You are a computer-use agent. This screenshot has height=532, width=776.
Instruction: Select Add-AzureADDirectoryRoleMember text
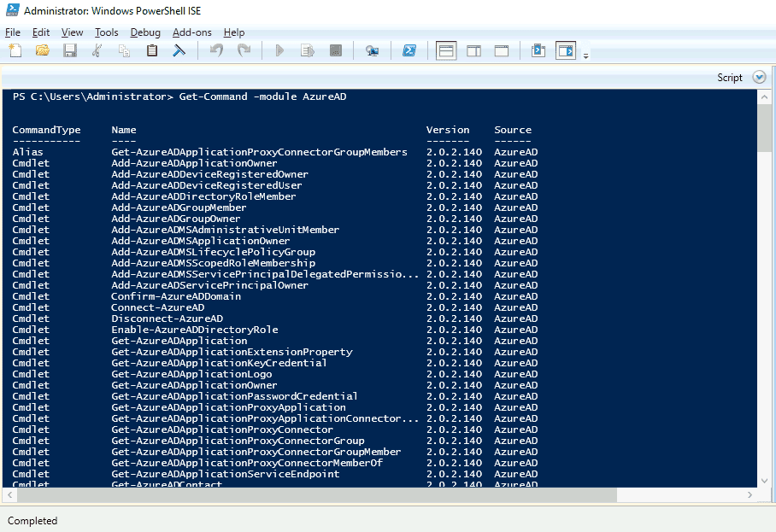pyautogui.click(x=203, y=196)
